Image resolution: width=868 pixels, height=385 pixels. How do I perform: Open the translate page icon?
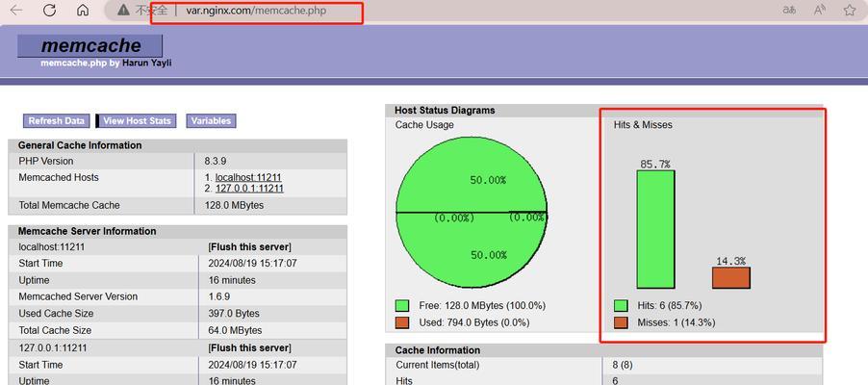789,10
